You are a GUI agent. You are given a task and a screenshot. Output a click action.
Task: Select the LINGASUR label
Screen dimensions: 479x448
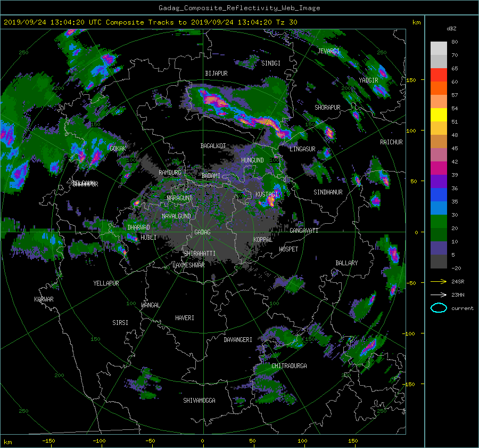(302, 149)
